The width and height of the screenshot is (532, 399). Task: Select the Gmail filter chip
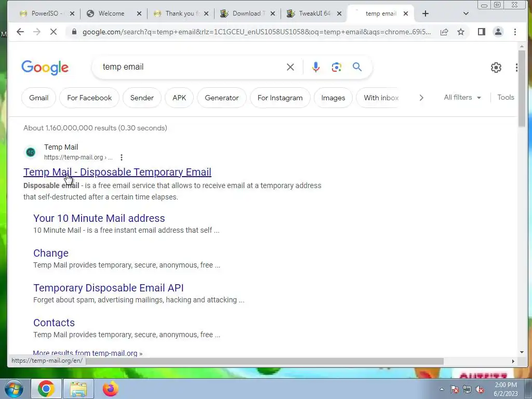click(x=38, y=98)
